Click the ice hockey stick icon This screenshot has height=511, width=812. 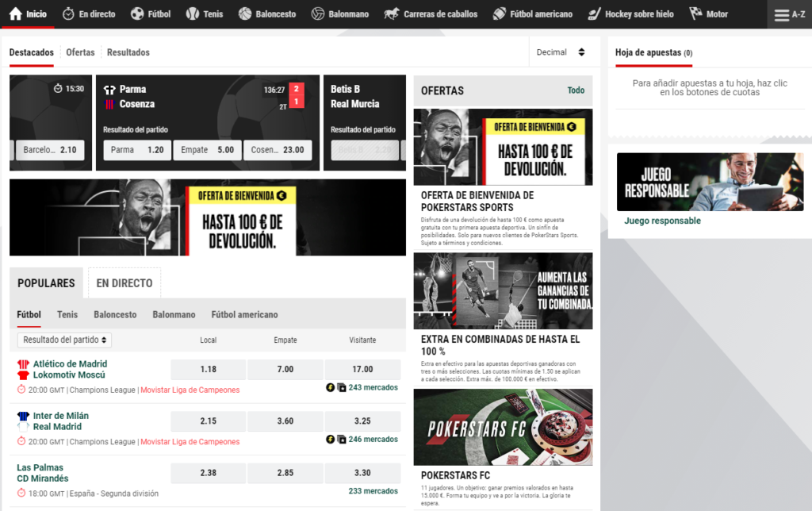[x=595, y=14]
